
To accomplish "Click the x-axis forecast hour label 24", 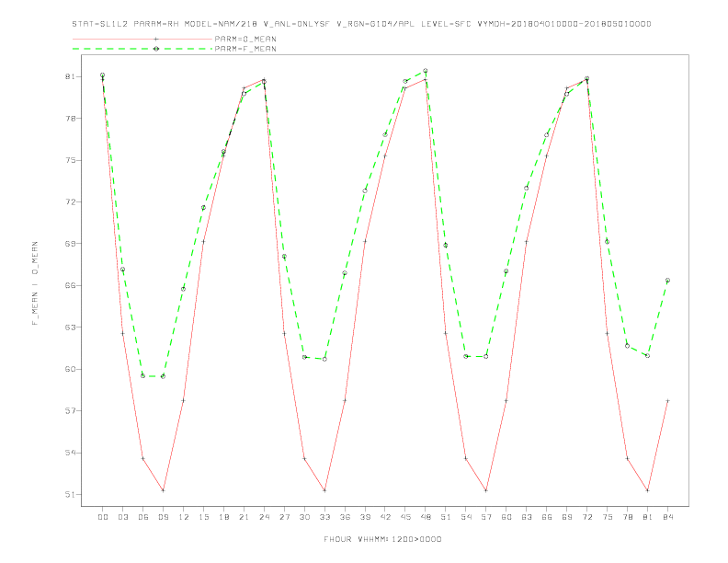I will [264, 517].
